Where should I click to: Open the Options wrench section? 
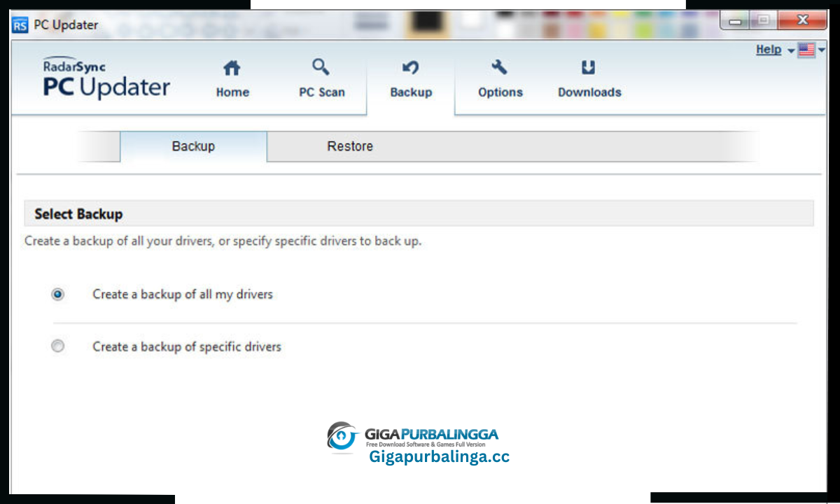pyautogui.click(x=500, y=78)
